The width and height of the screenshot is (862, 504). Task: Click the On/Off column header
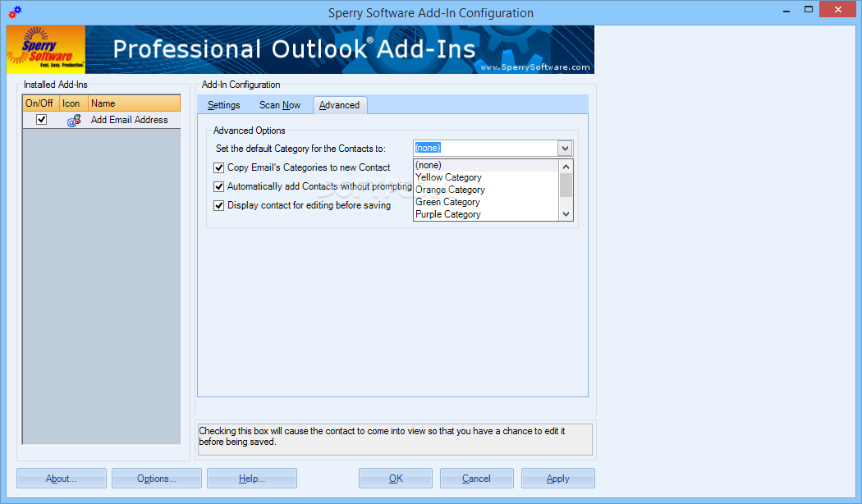[x=40, y=103]
